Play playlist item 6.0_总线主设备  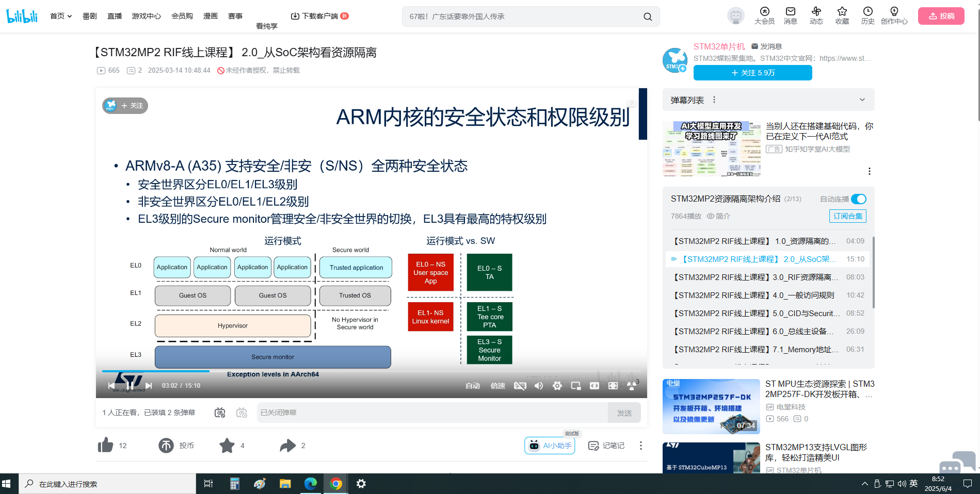point(767,331)
